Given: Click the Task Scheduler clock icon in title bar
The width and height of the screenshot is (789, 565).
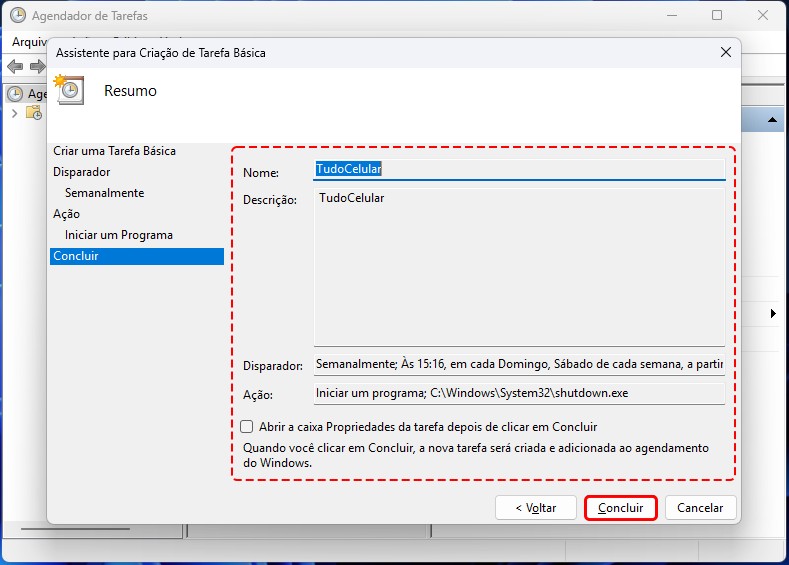Looking at the screenshot, I should (x=16, y=16).
